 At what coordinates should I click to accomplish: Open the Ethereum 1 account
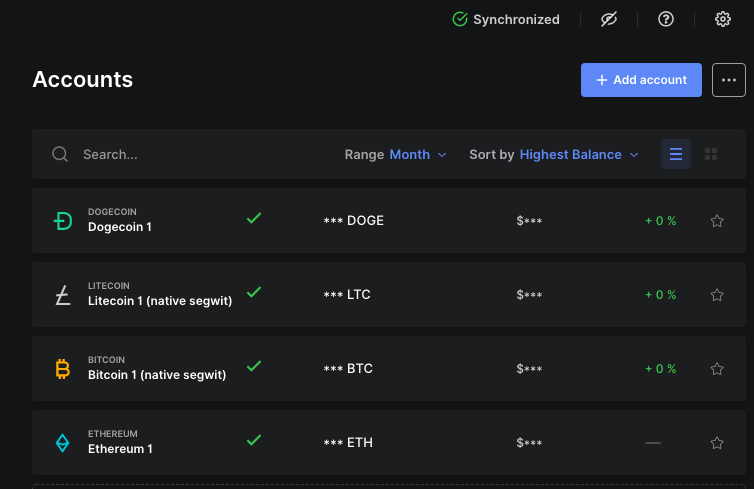(x=389, y=443)
